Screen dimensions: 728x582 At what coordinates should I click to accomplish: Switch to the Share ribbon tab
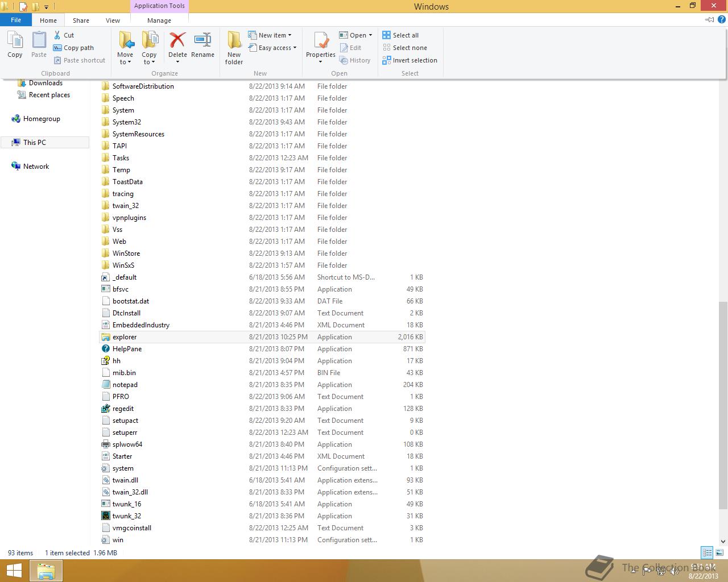pyautogui.click(x=81, y=20)
